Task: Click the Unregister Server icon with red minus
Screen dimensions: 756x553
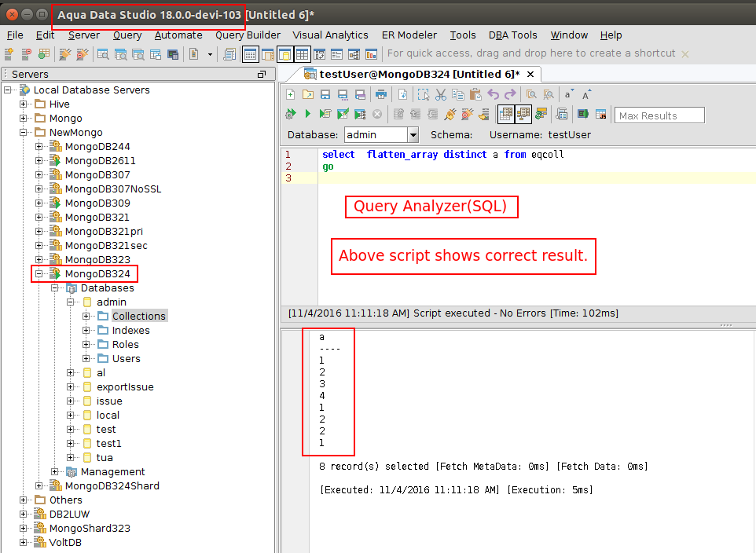Action: (27, 54)
